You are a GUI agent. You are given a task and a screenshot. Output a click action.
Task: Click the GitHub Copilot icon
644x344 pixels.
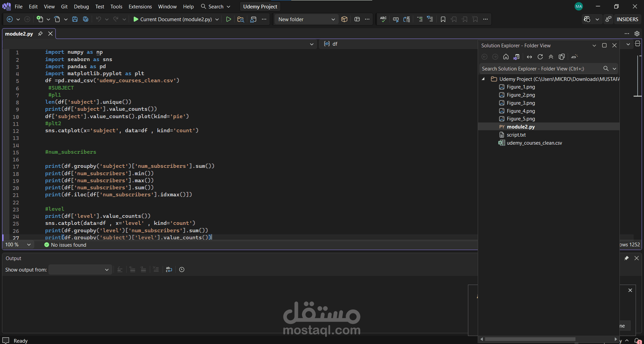tap(587, 19)
